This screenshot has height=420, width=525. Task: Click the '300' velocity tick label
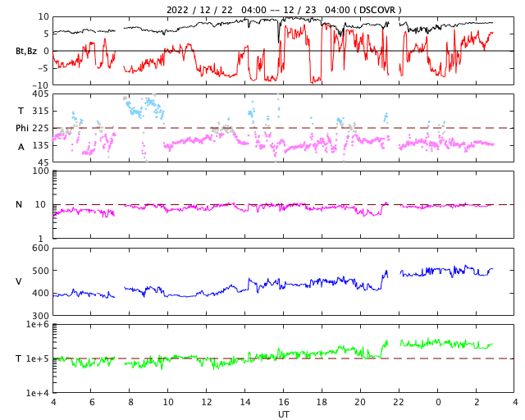coord(40,316)
